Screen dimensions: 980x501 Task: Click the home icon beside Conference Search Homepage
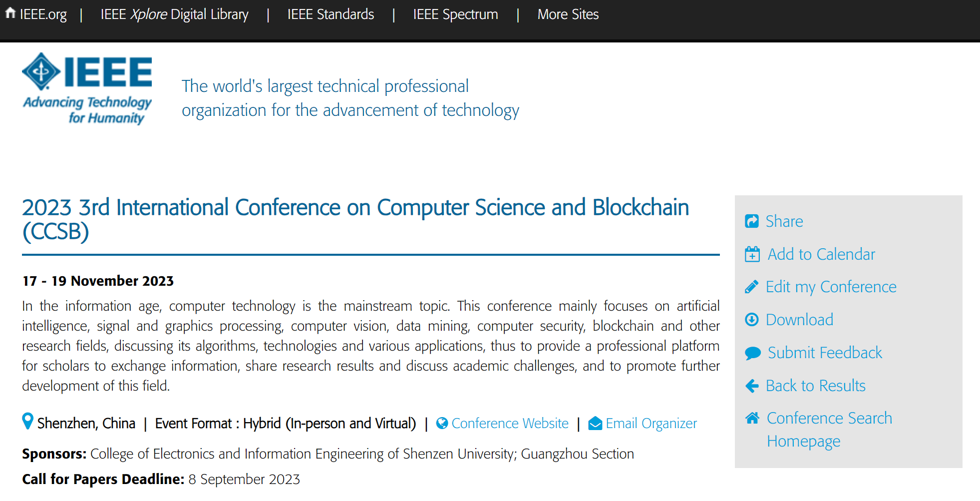(x=752, y=418)
